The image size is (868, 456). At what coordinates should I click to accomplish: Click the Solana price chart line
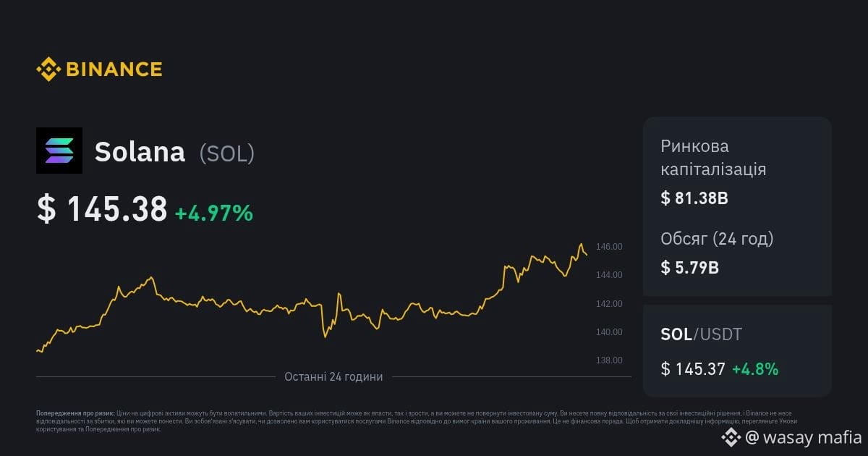[312, 298]
